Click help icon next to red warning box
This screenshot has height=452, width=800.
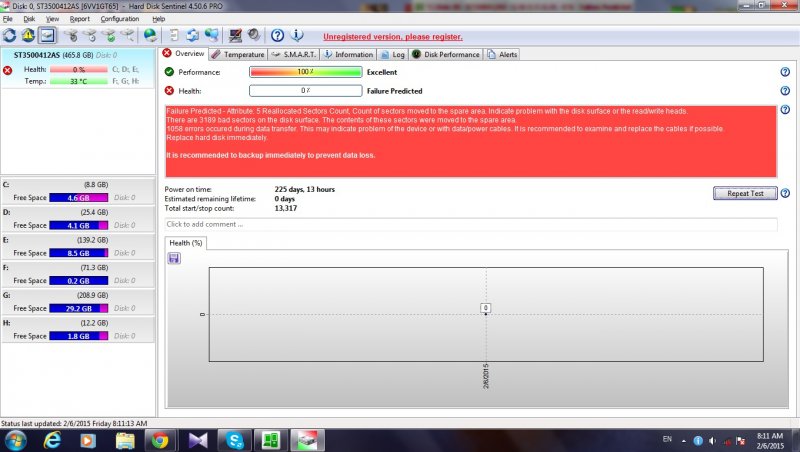pyautogui.click(x=785, y=110)
